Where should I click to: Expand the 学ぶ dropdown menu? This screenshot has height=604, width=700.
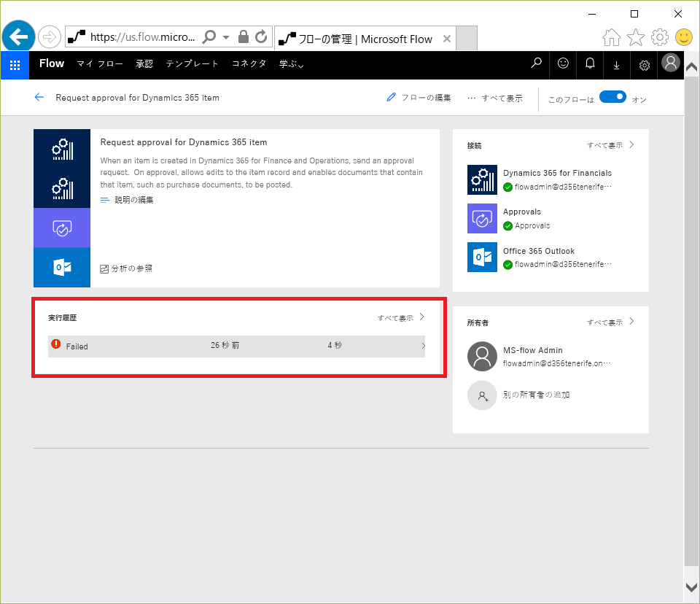coord(292,64)
